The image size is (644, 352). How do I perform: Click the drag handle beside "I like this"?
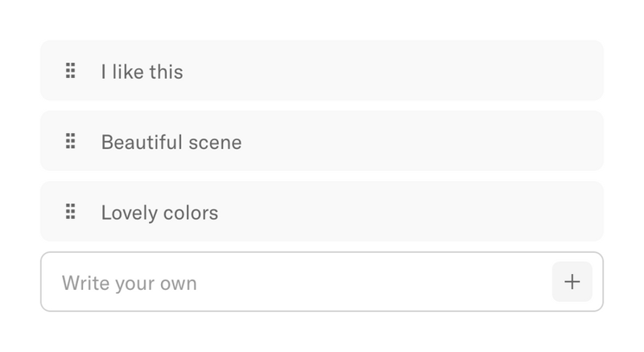70,71
